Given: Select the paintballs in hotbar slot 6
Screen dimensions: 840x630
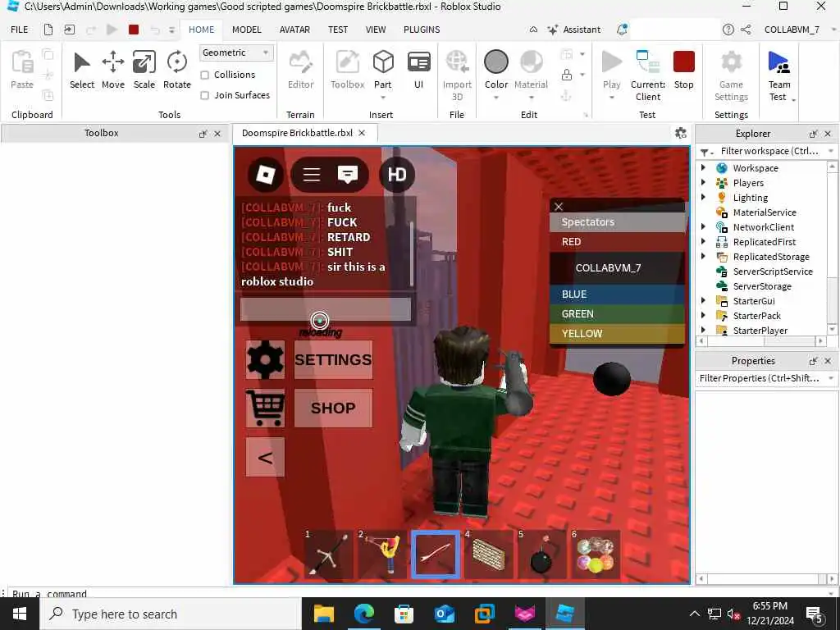Looking at the screenshot, I should pos(596,555).
